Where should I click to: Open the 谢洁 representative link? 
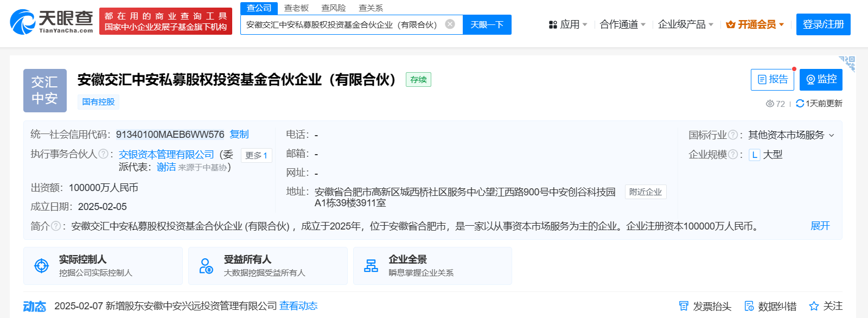pos(166,167)
